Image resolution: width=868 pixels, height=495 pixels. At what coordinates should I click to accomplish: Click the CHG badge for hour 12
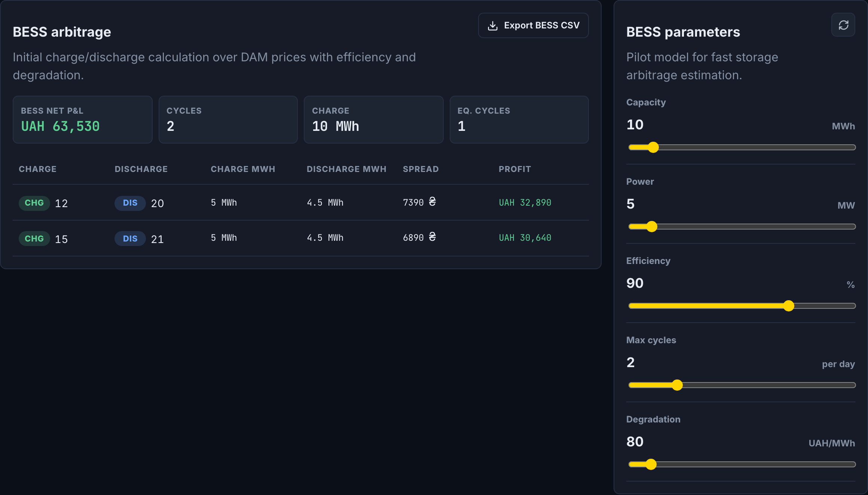(x=34, y=203)
